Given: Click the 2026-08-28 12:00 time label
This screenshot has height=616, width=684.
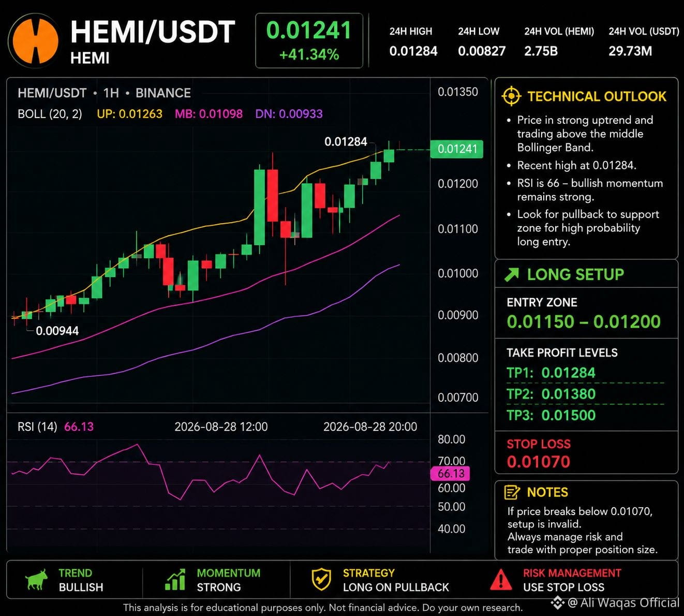Looking at the screenshot, I should coord(221,427).
